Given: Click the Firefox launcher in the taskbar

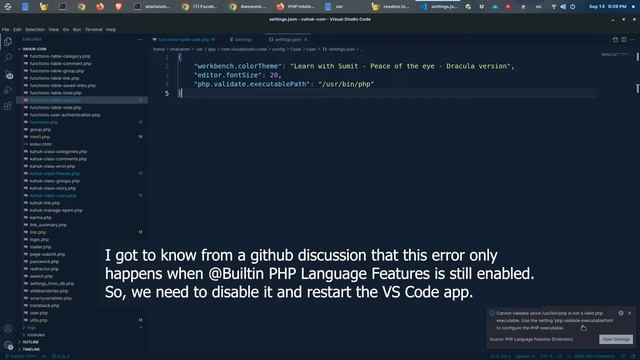Looking at the screenshot, I should click(100, 7).
